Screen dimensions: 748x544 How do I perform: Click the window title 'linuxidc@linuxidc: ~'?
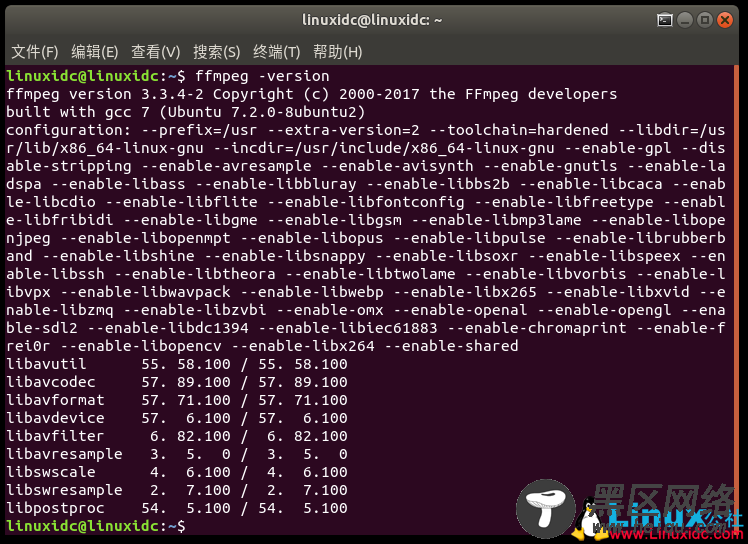pos(372,20)
